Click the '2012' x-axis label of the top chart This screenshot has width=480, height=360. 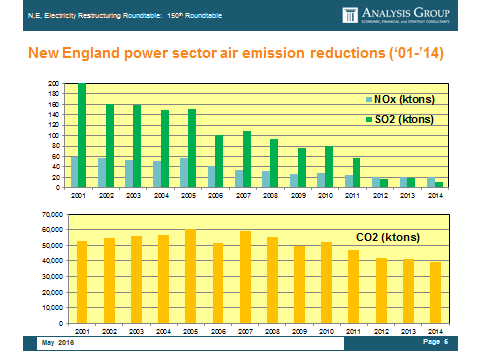[380, 196]
